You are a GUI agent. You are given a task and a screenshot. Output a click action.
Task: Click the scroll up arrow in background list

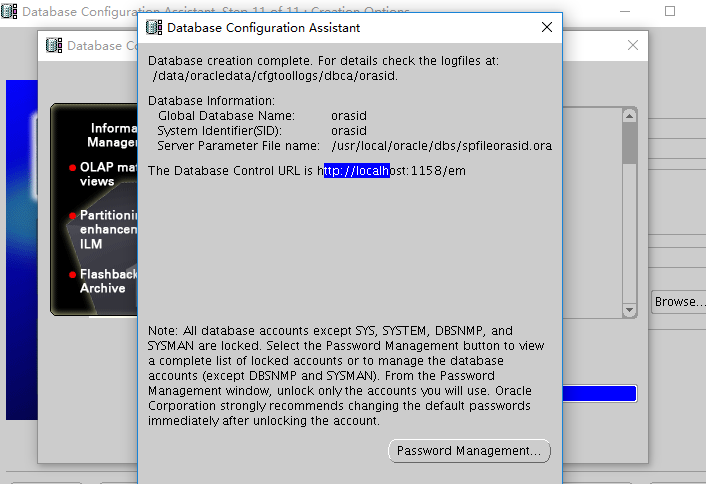click(x=629, y=116)
